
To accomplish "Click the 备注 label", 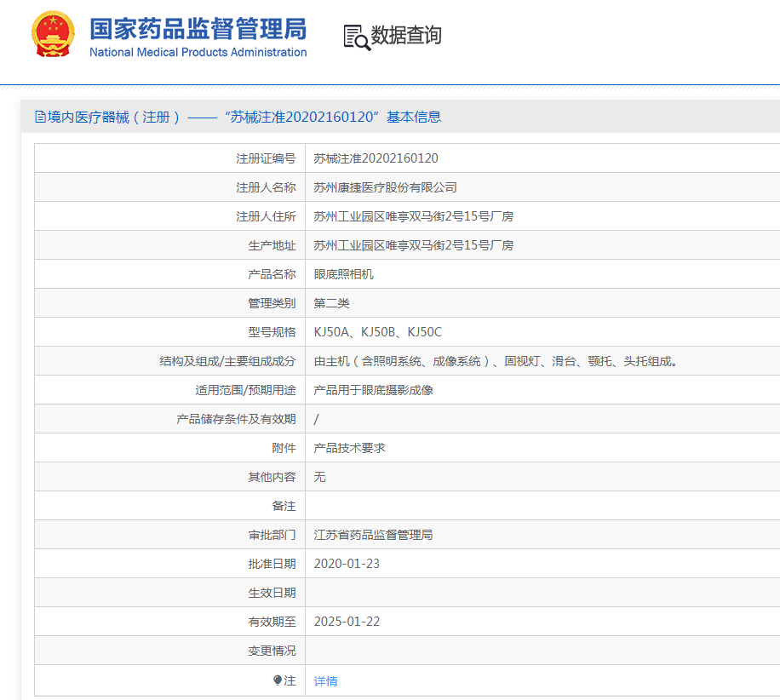I will coord(284,506).
